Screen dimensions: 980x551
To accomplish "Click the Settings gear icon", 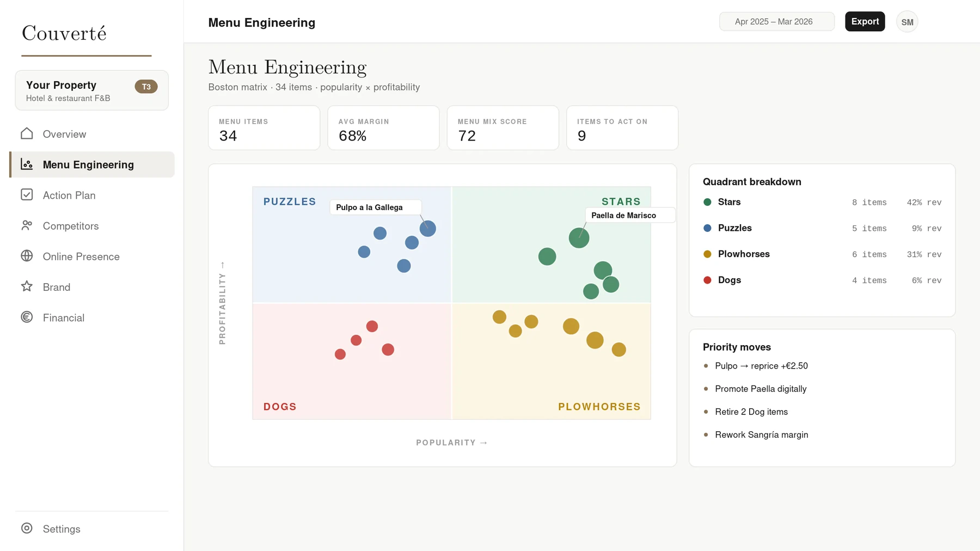I will (x=27, y=528).
